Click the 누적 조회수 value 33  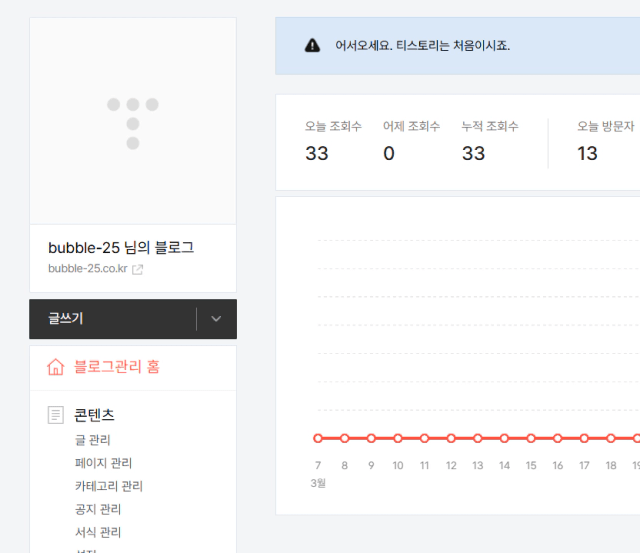point(473,154)
